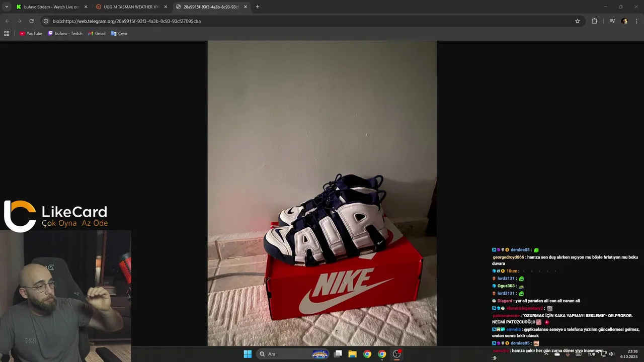Open the second Chrome taskbar icon
The height and width of the screenshot is (362, 644).
[x=382, y=354]
